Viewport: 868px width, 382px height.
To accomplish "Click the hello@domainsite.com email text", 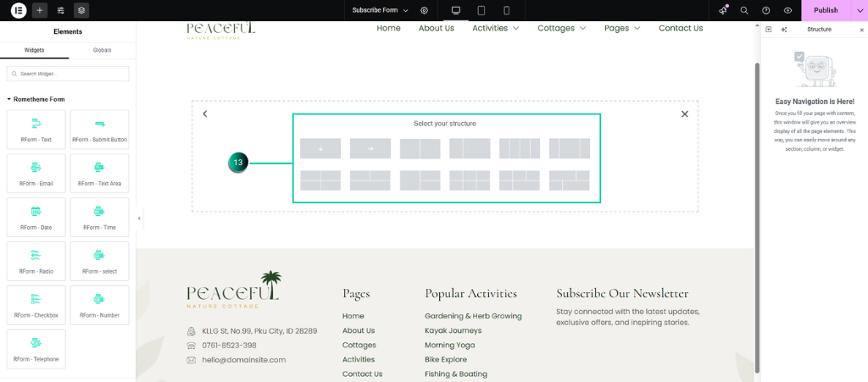I will 243,360.
